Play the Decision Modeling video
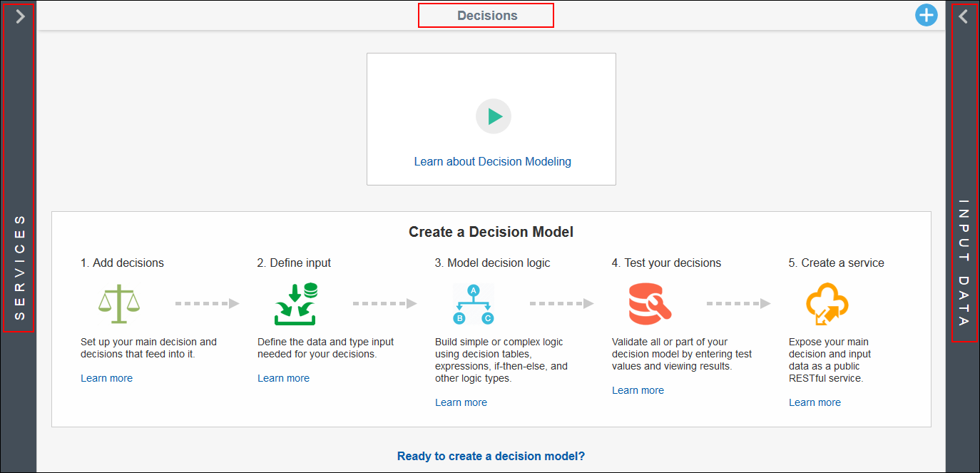980x473 pixels. 494,116
